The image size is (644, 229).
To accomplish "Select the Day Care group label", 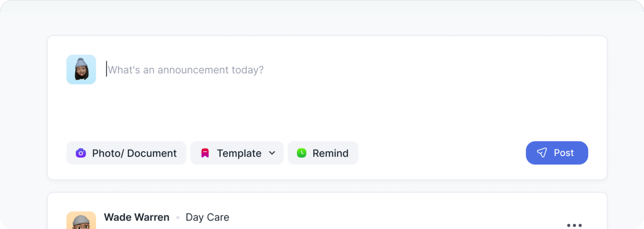I will pos(207,218).
